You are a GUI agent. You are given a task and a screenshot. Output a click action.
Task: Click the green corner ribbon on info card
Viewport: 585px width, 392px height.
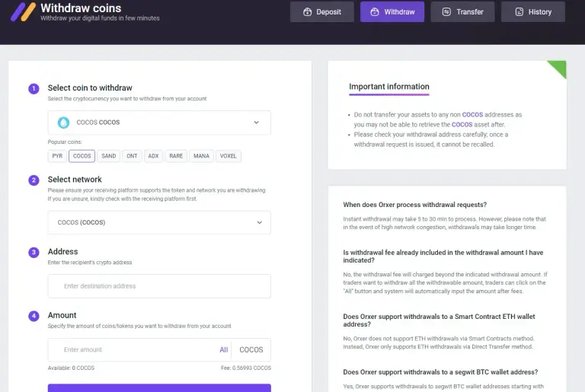coord(557,69)
